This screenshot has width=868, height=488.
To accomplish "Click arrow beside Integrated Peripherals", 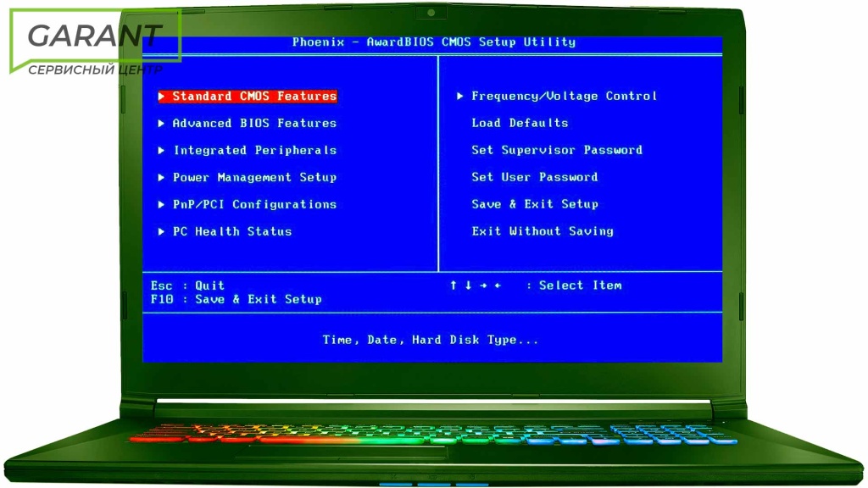I will 161,151.
